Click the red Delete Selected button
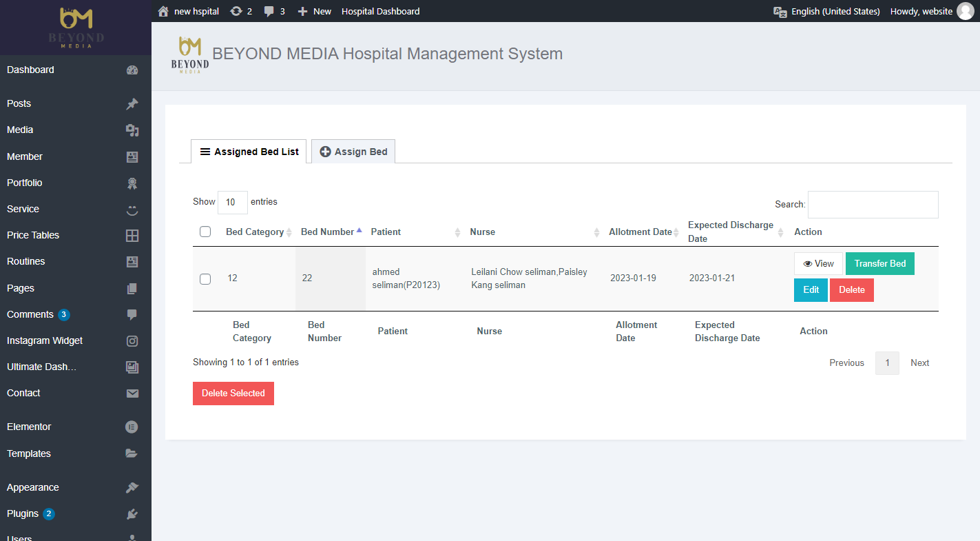Image resolution: width=980 pixels, height=541 pixels. [x=233, y=394]
